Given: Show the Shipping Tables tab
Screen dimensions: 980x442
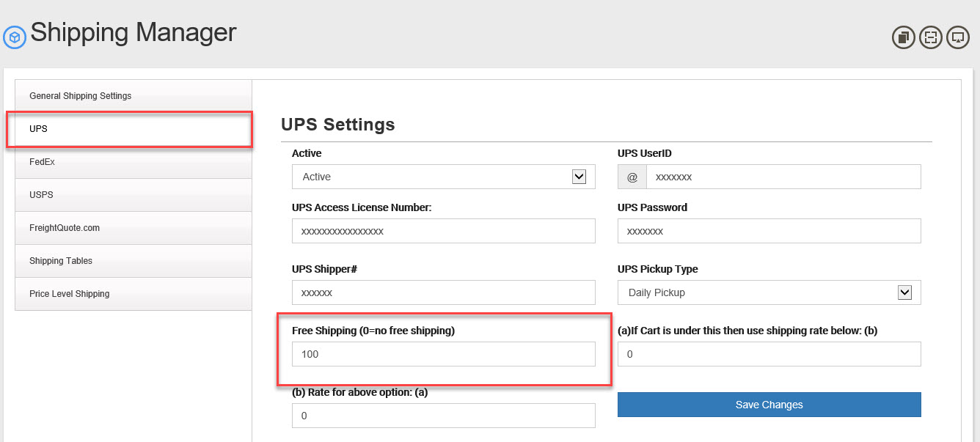Looking at the screenshot, I should click(x=61, y=261).
